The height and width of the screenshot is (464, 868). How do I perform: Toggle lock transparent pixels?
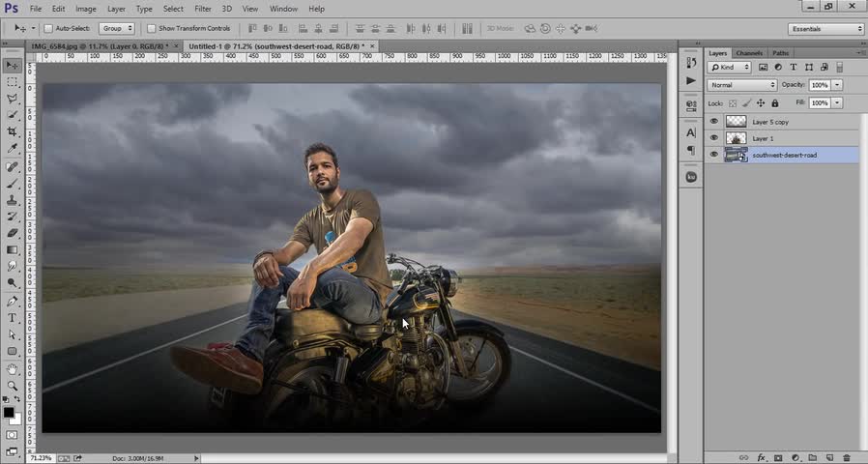(x=733, y=103)
